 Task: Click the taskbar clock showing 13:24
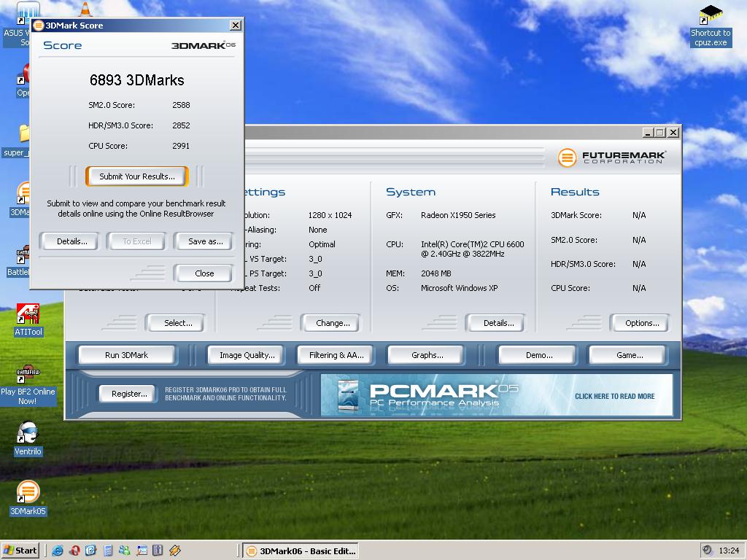pos(729,551)
